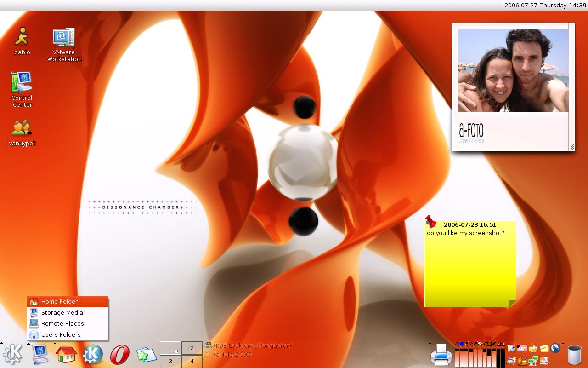This screenshot has width=588, height=368.
Task: Click the applet handle arrow above the printer
Action: pyautogui.click(x=430, y=343)
